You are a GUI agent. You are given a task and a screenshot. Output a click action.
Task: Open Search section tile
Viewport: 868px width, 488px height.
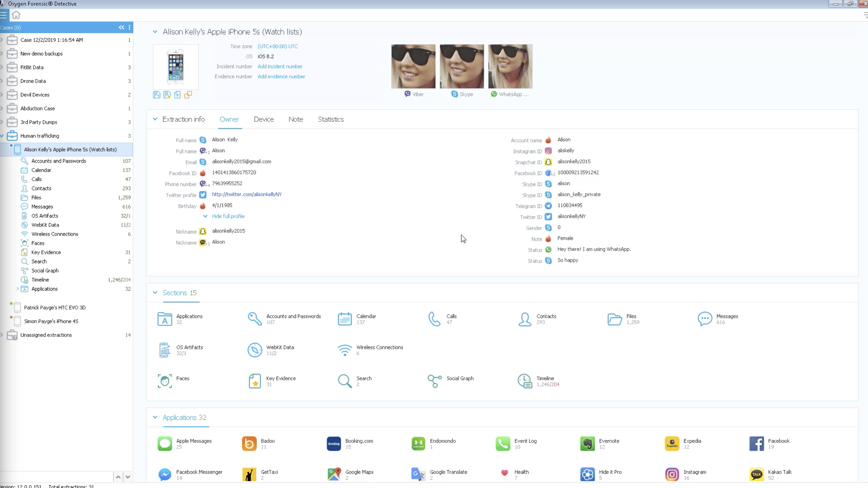[x=355, y=381]
